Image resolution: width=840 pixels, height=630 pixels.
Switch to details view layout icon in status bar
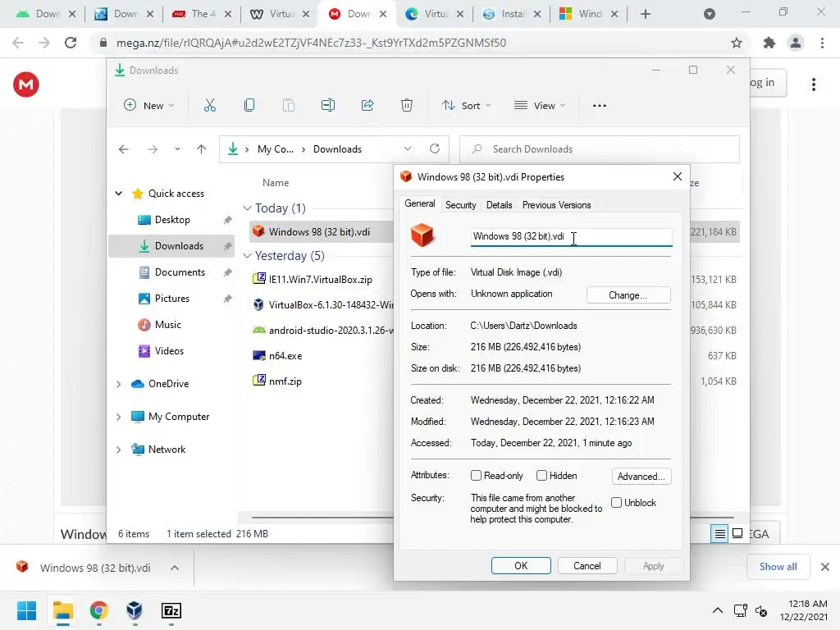(x=719, y=533)
